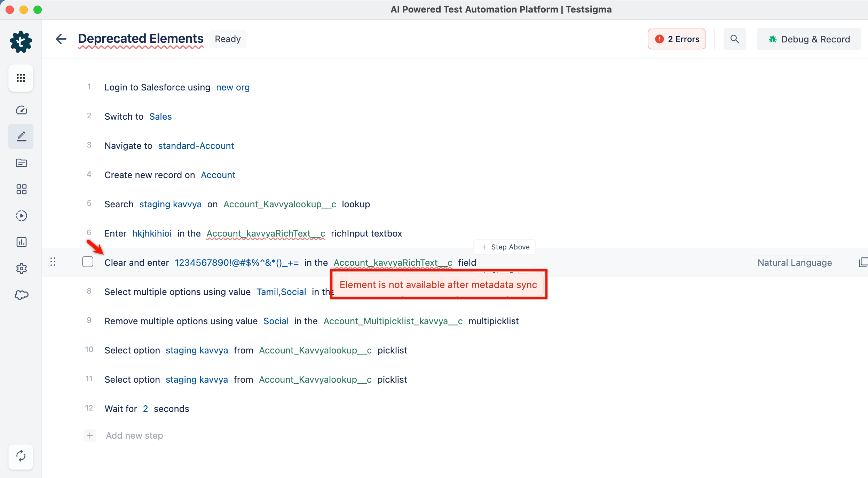The height and width of the screenshot is (478, 868).
Task: Click the Step Above button
Action: pyautogui.click(x=505, y=247)
